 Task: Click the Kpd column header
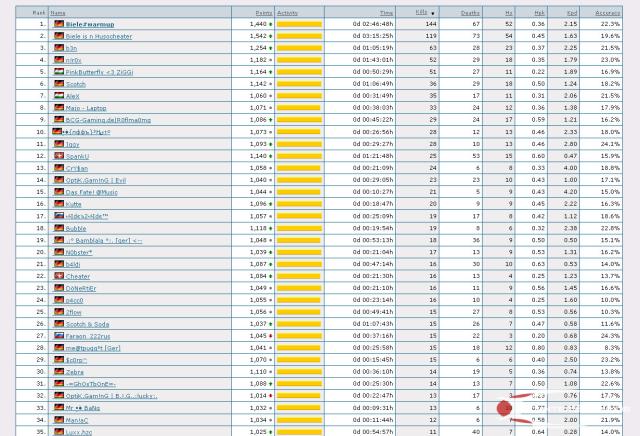click(570, 12)
